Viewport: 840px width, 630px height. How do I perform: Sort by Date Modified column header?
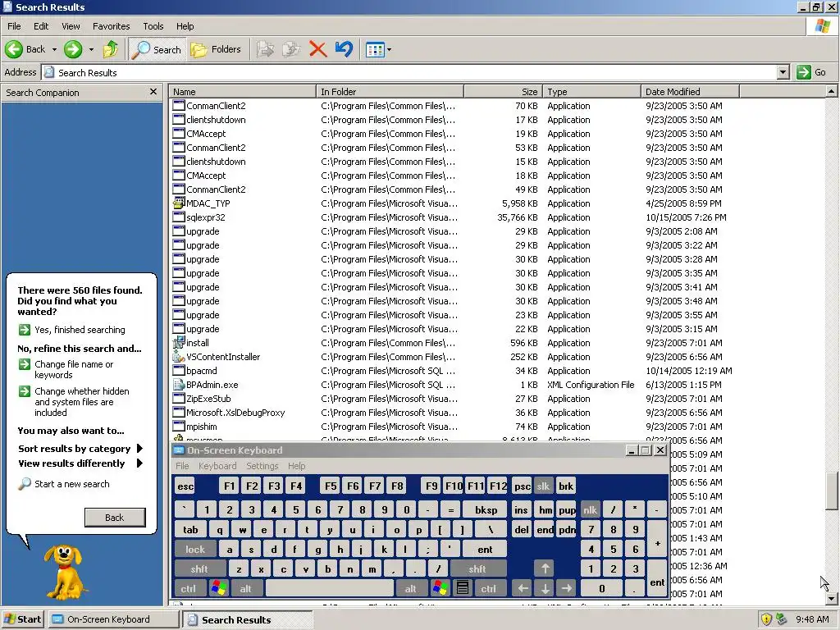tap(689, 92)
